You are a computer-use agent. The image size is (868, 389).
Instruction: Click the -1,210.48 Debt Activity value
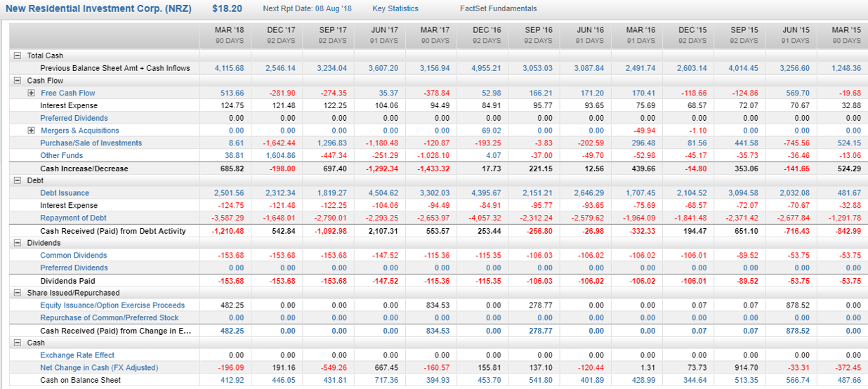pyautogui.click(x=228, y=231)
